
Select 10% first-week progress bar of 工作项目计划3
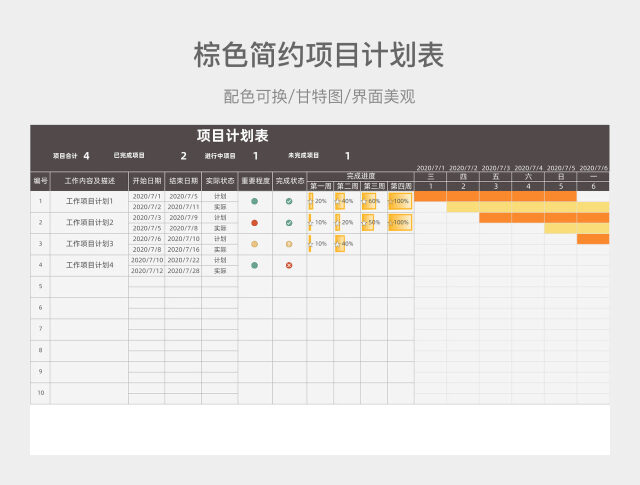[x=310, y=244]
